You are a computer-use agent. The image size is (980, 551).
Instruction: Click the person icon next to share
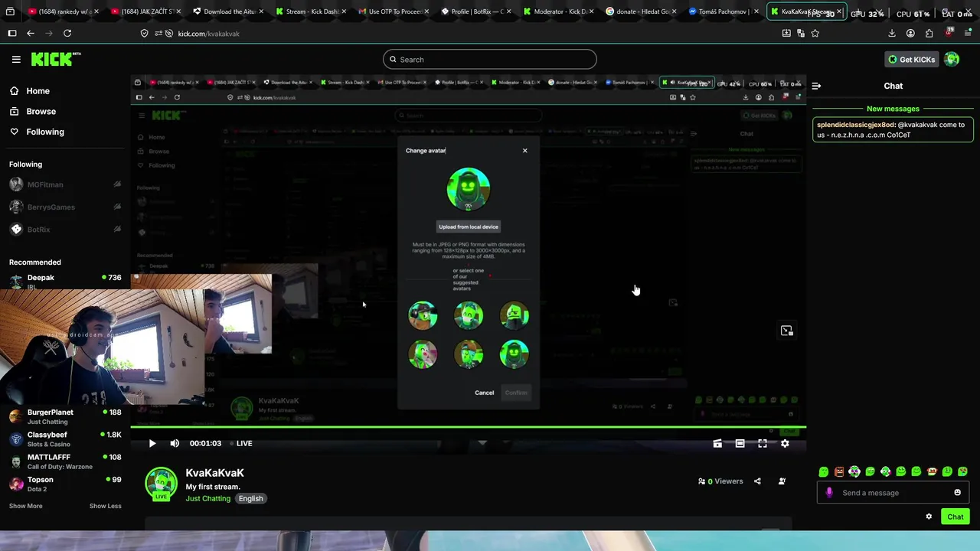coord(782,481)
